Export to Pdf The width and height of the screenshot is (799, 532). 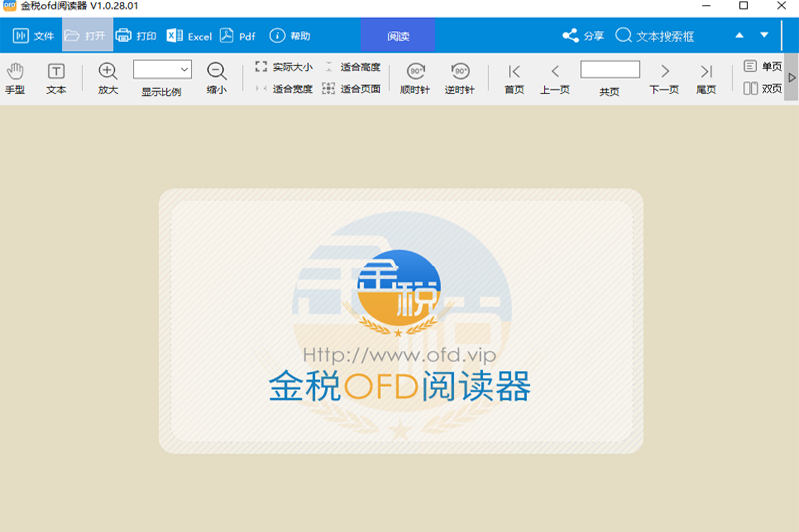coord(238,36)
